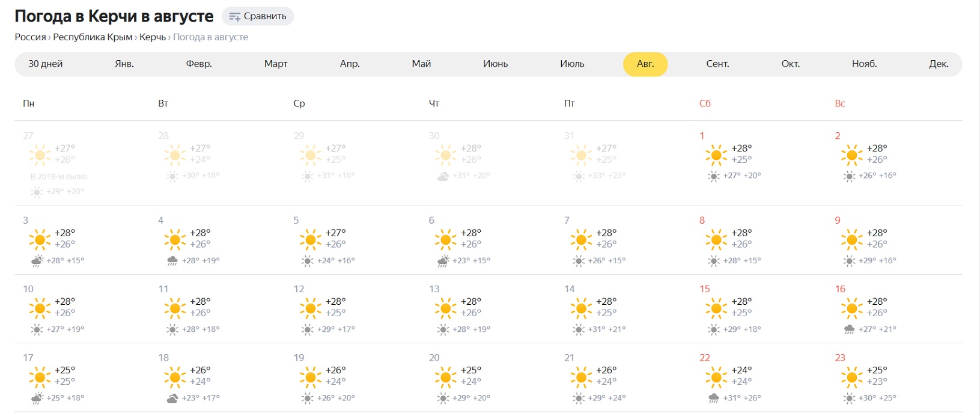Viewport: 980px width, 416px height.
Task: Select the highlighted August tab
Action: coord(645,64)
